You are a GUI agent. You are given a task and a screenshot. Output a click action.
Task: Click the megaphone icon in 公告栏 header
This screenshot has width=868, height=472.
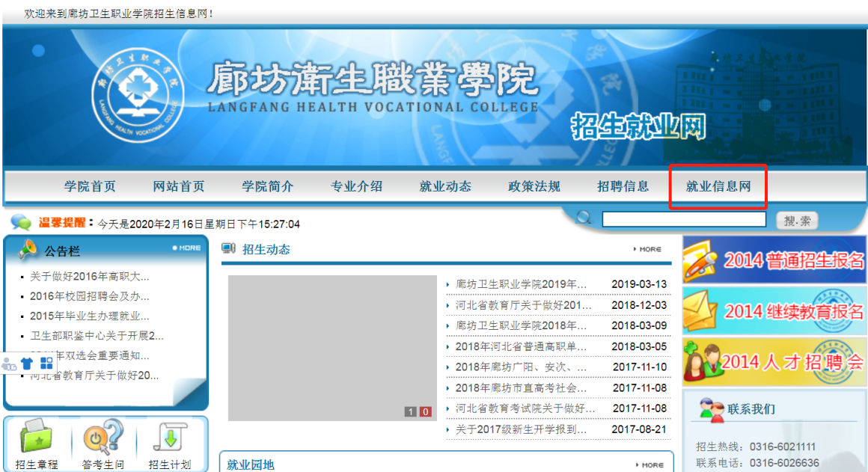tap(28, 249)
